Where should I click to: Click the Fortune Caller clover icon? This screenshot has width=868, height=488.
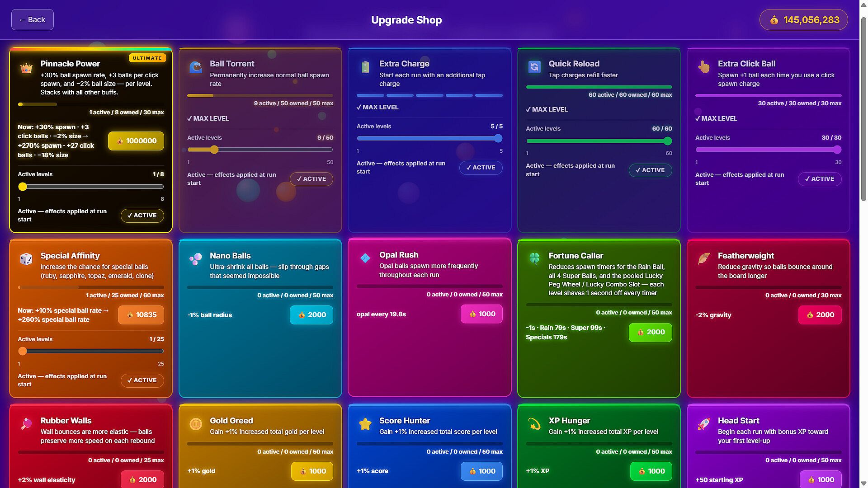tap(534, 258)
